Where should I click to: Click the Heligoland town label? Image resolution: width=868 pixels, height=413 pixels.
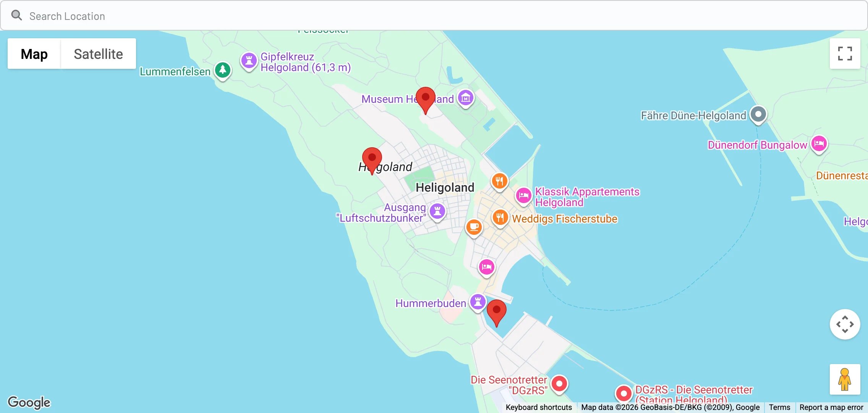click(x=445, y=187)
